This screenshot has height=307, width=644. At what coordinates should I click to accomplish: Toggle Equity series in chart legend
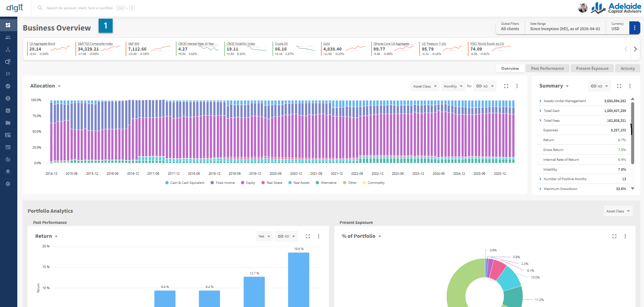pyautogui.click(x=248, y=183)
